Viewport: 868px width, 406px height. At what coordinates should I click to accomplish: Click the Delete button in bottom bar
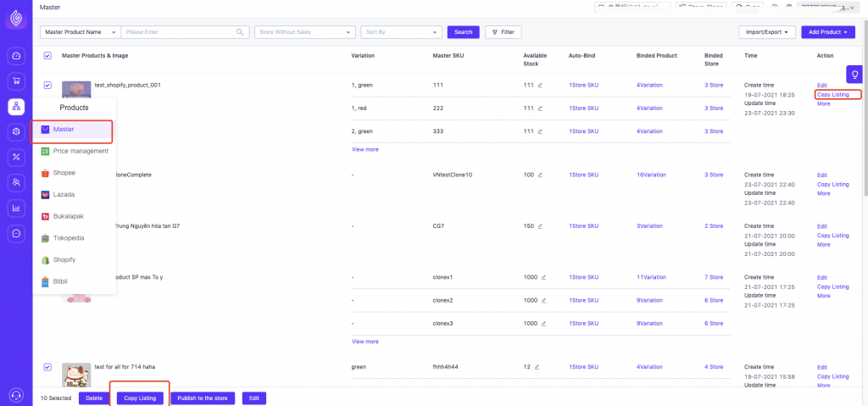pyautogui.click(x=94, y=398)
